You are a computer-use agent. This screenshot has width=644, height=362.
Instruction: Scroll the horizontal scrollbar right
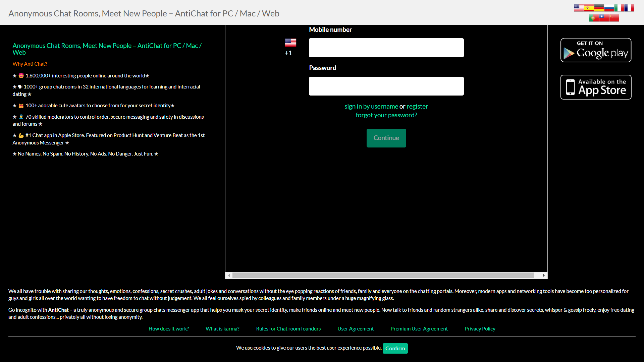544,275
